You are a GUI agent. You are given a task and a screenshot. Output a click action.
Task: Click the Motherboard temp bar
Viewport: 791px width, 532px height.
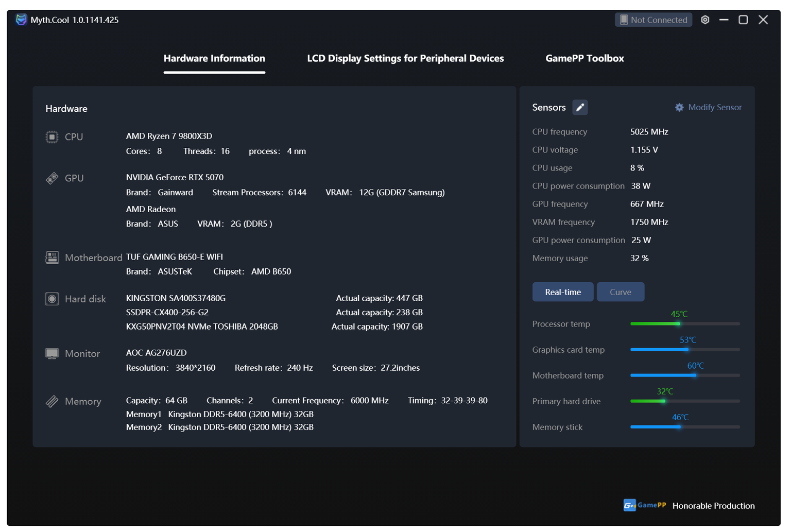[x=685, y=375]
